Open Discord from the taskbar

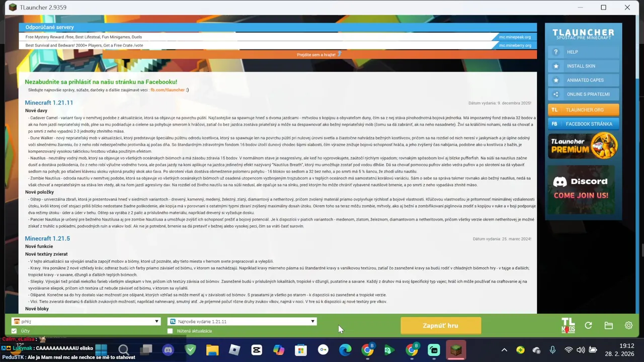pyautogui.click(x=168, y=350)
